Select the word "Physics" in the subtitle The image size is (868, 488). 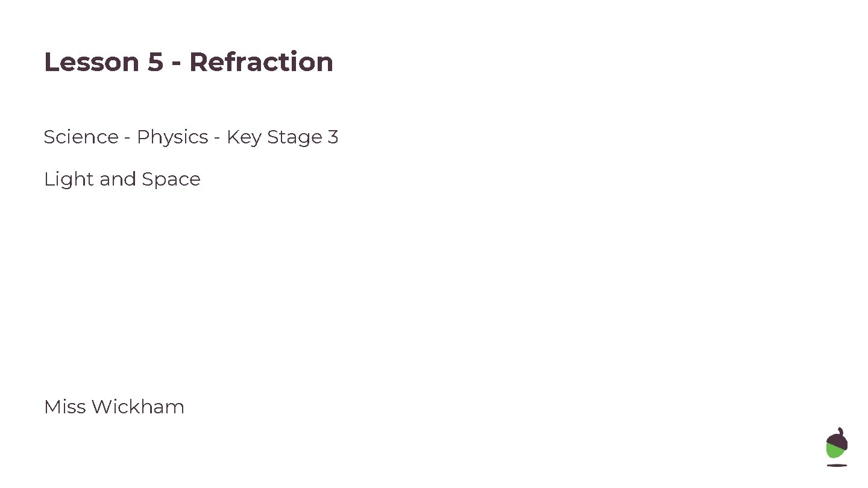[x=172, y=137]
